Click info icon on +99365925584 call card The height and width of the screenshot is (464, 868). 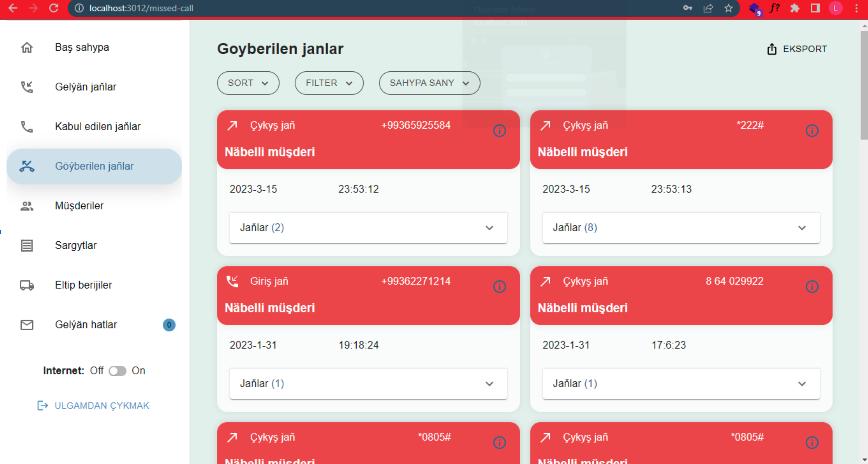(x=499, y=131)
